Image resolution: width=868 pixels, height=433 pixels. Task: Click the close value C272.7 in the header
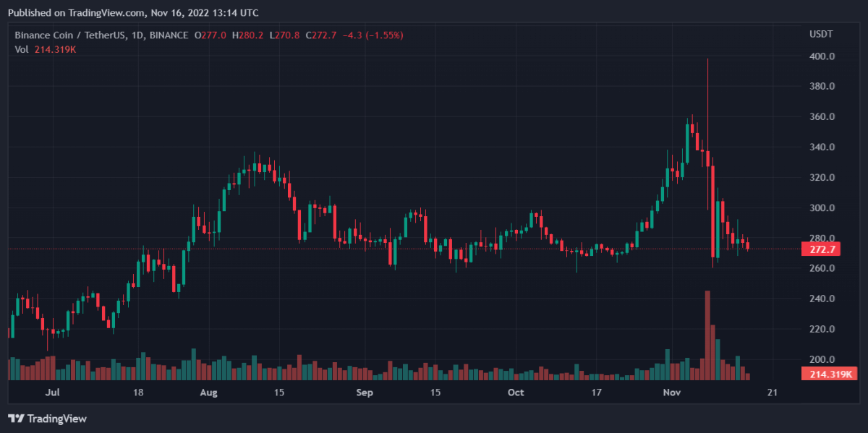(x=322, y=35)
